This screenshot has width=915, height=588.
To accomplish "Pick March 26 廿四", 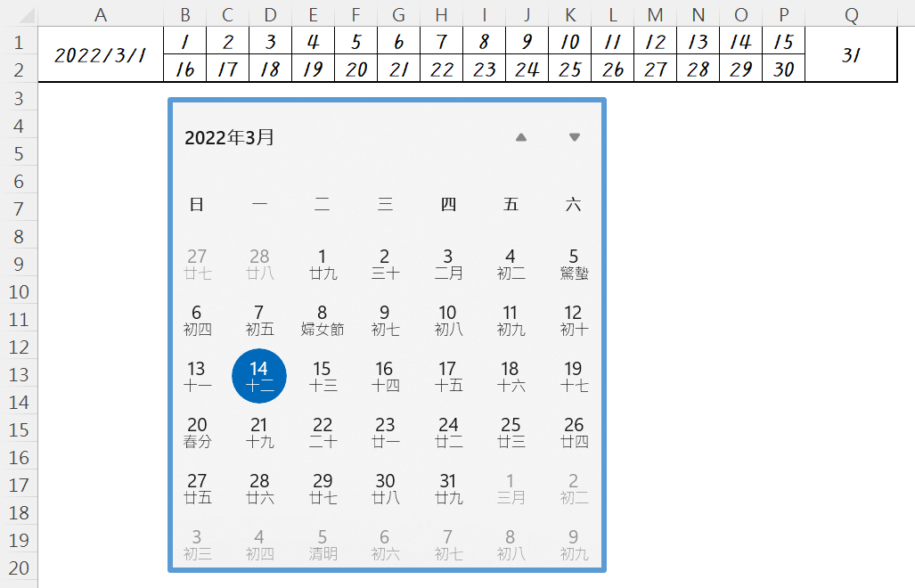I will [x=574, y=432].
